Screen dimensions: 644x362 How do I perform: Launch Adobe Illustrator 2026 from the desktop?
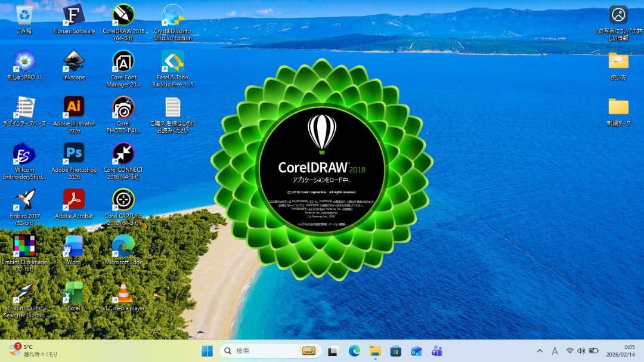click(x=74, y=107)
